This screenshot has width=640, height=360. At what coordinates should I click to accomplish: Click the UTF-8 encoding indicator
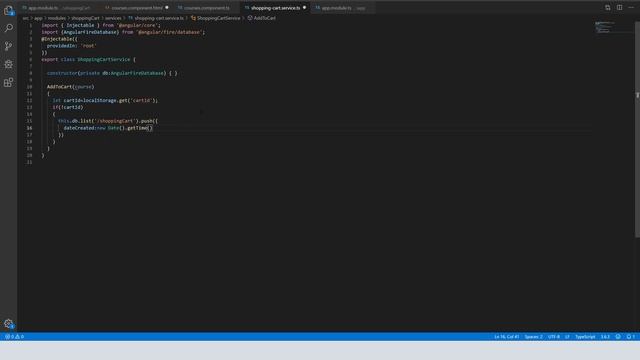click(x=554, y=337)
